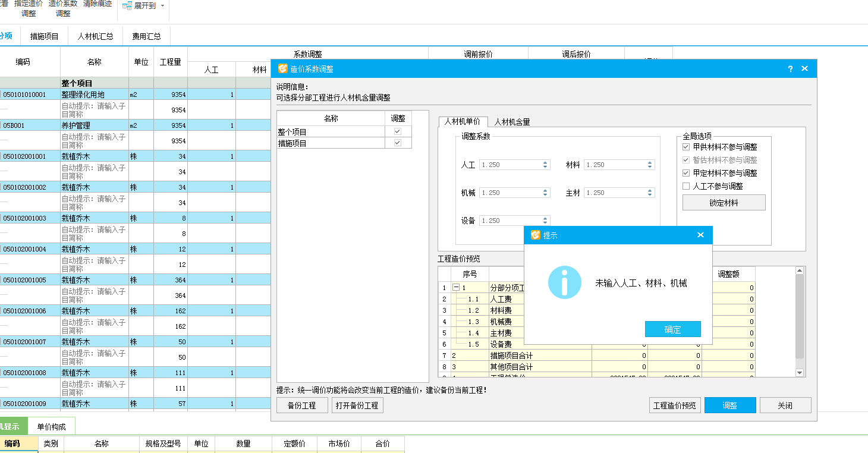Click the 措施项目 row in dialog list
The height and width of the screenshot is (453, 868).
[x=331, y=143]
